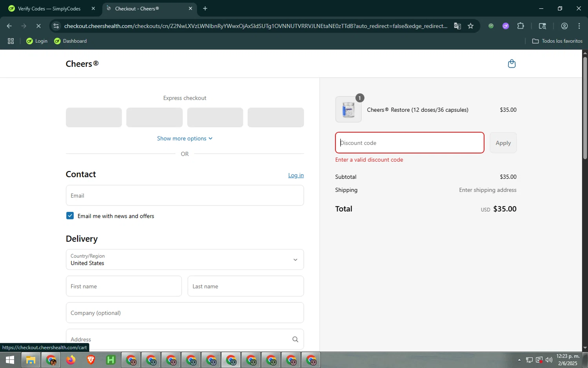
Task: Open the network tray icon
Action: pos(529,360)
